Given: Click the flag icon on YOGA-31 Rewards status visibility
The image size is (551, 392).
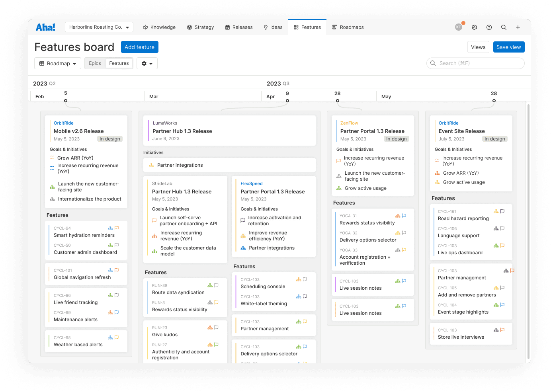Looking at the screenshot, I should [404, 216].
